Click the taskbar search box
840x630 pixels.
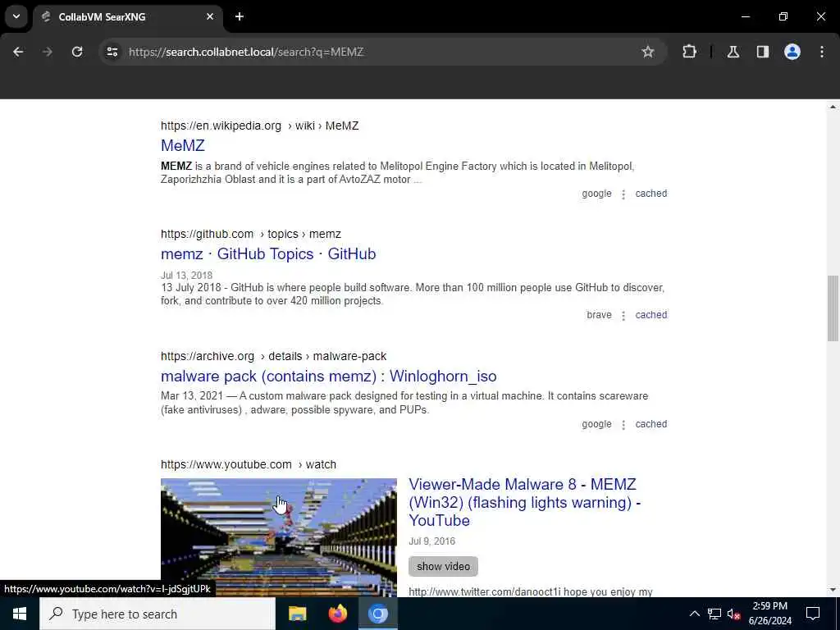(x=157, y=614)
